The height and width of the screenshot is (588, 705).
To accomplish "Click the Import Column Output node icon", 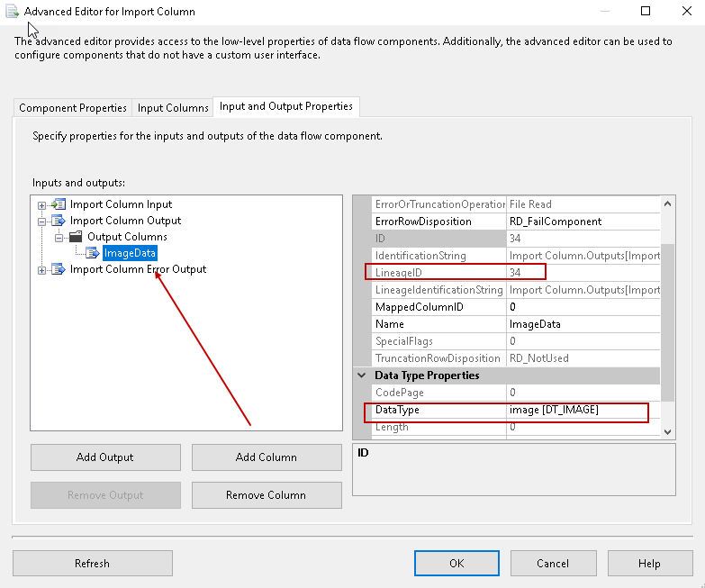I will pos(59,221).
